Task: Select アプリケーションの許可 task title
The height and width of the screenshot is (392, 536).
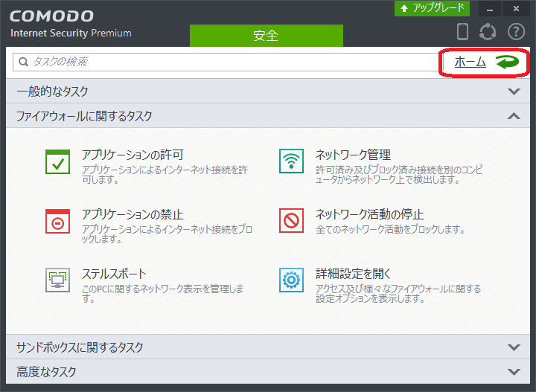Action: (133, 155)
